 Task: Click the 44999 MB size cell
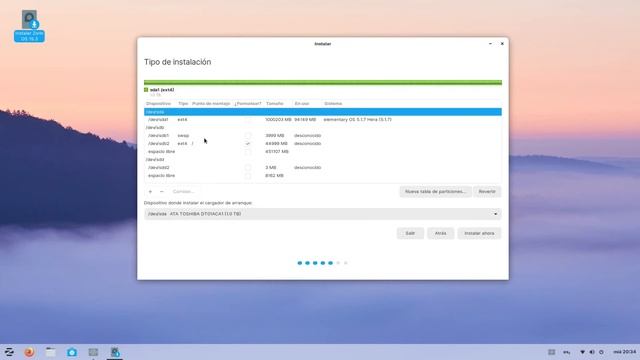point(276,144)
